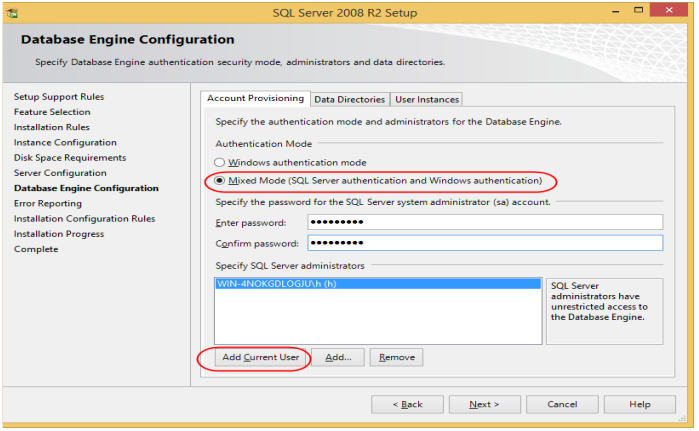Screen dimensions: 699x431
Task: Click Server Configuration step
Action: [x=60, y=173]
